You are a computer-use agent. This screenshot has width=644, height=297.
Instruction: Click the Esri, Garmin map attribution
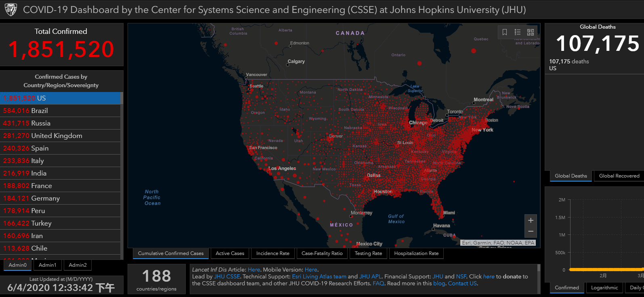click(498, 243)
